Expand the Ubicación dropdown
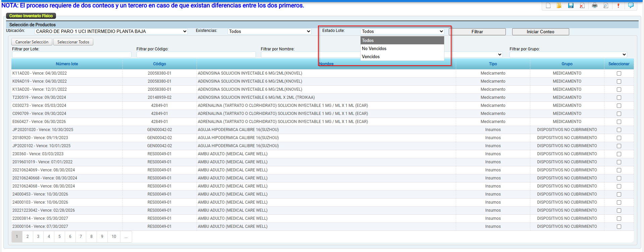Screen dimensions: 644x252 coord(111,31)
